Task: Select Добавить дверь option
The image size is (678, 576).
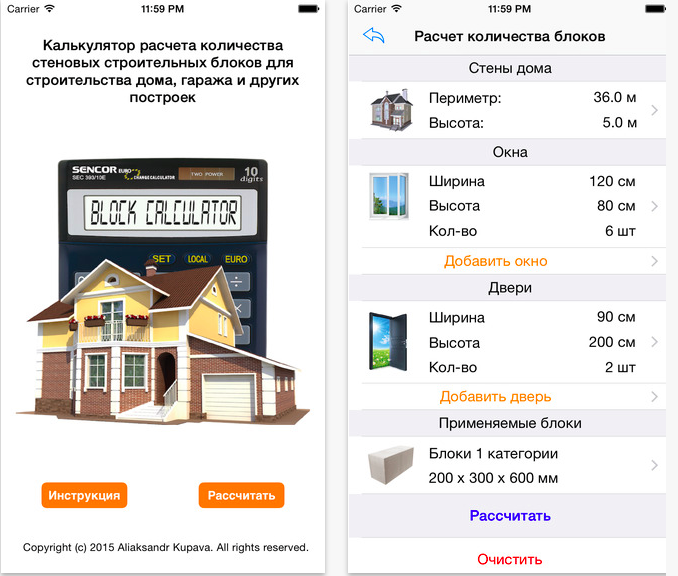Action: (496, 397)
